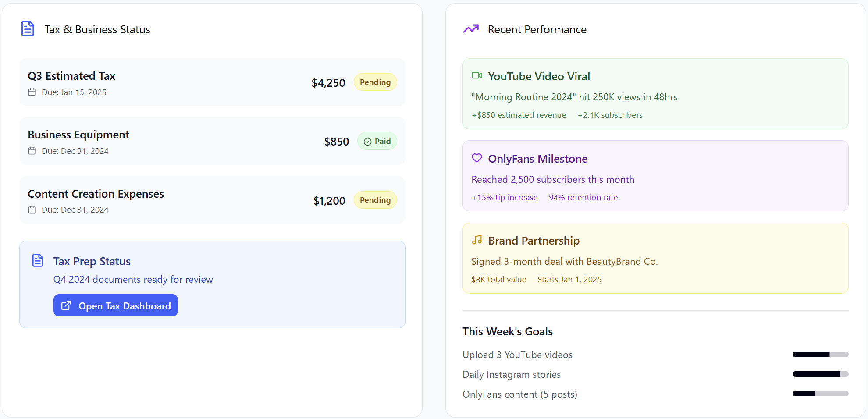Image resolution: width=868 pixels, height=419 pixels.
Task: Click the Upload 3 YouTube videos progress bar
Action: 820,355
